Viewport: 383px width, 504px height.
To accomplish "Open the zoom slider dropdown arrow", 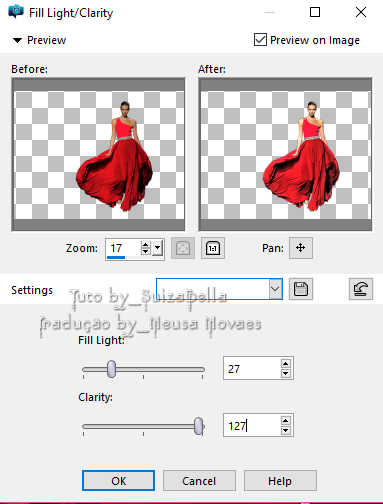I will click(158, 248).
